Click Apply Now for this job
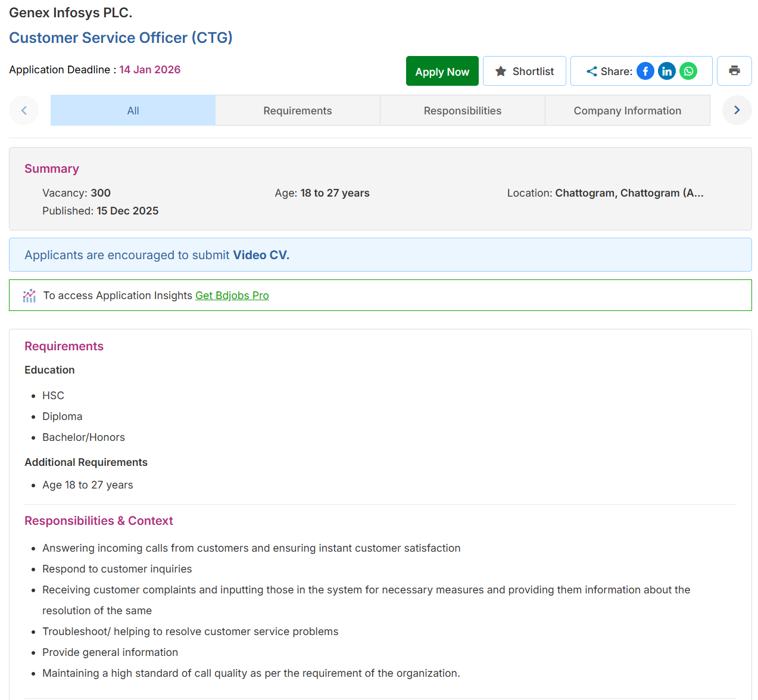Viewport: 758px width, 700px height. click(442, 71)
